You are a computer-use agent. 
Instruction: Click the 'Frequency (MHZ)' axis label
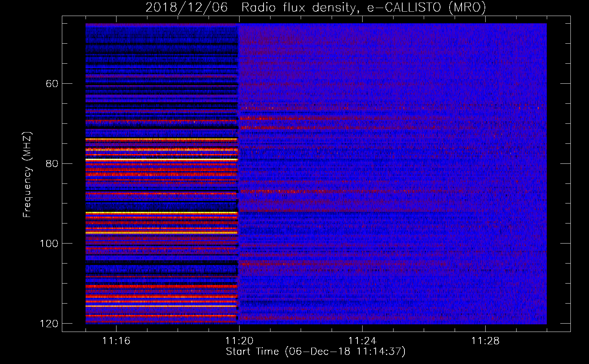click(27, 174)
